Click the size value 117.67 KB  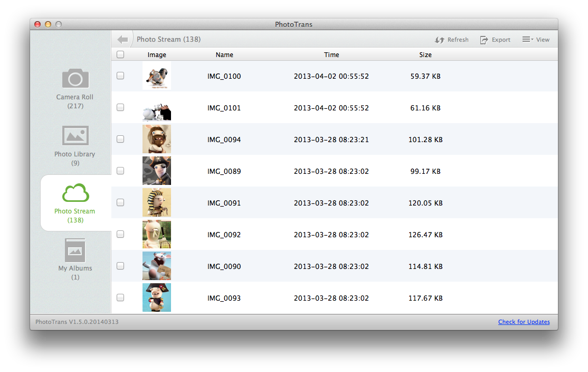425,299
